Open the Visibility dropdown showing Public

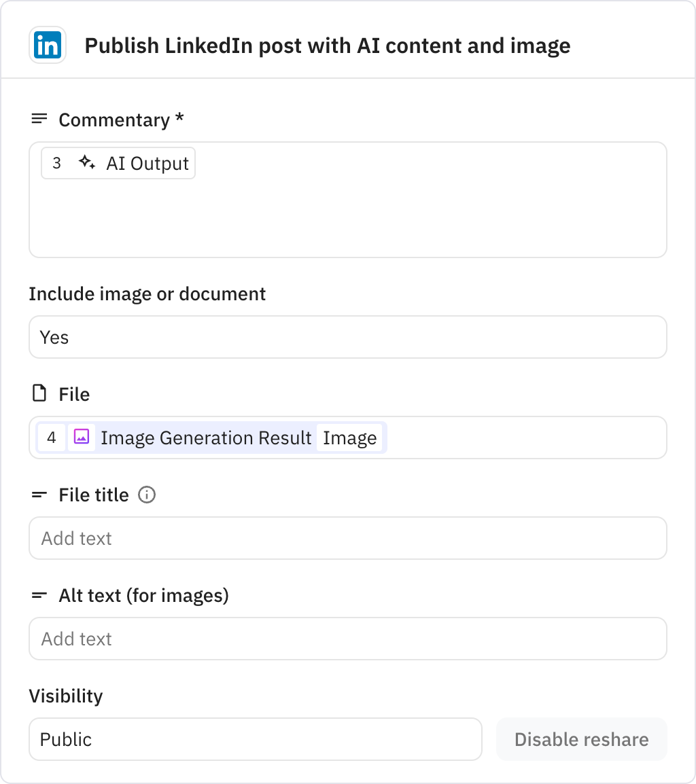255,739
